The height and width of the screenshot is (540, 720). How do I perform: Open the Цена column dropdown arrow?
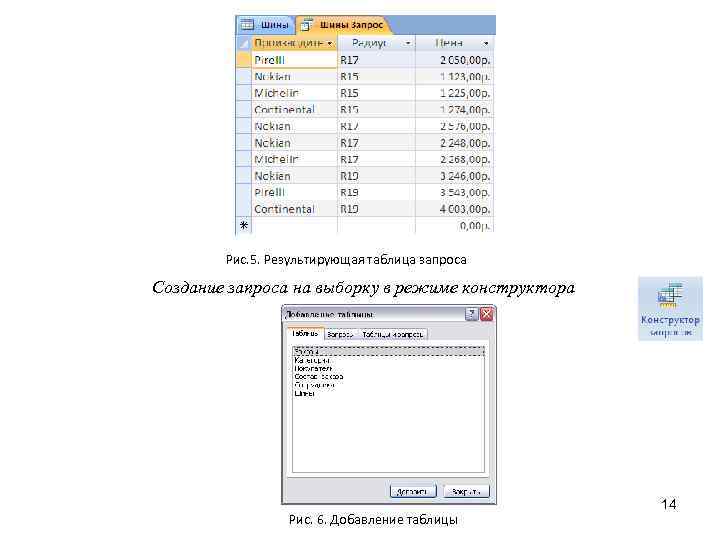pos(486,44)
